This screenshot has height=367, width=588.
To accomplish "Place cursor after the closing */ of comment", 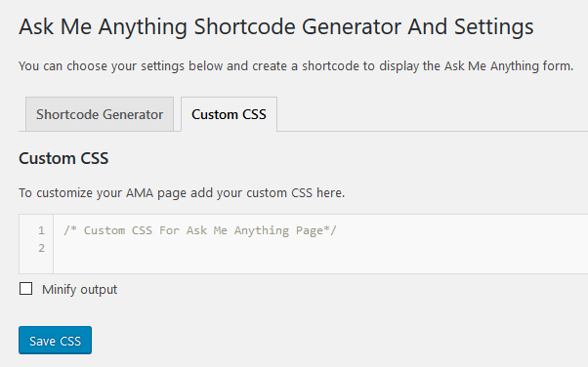I will 338,230.
